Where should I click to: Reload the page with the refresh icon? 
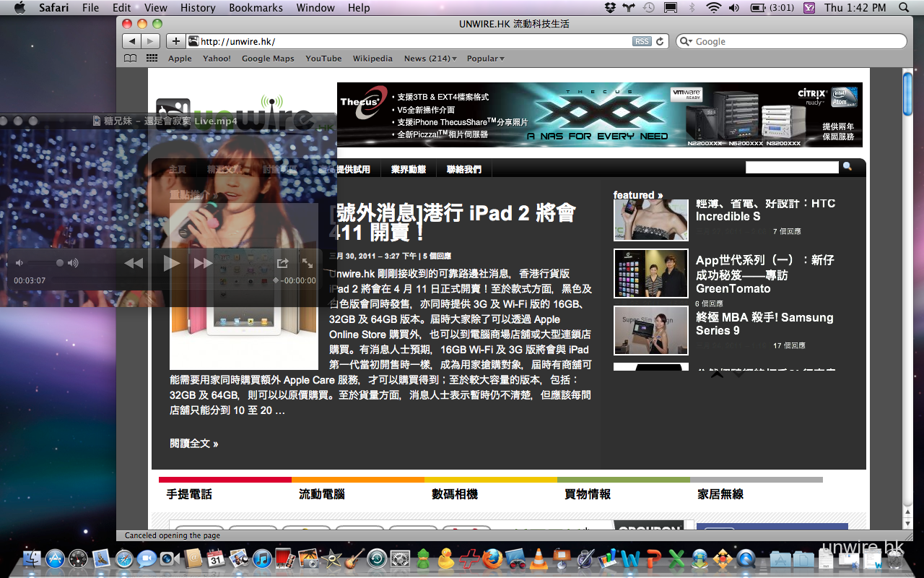pos(660,41)
